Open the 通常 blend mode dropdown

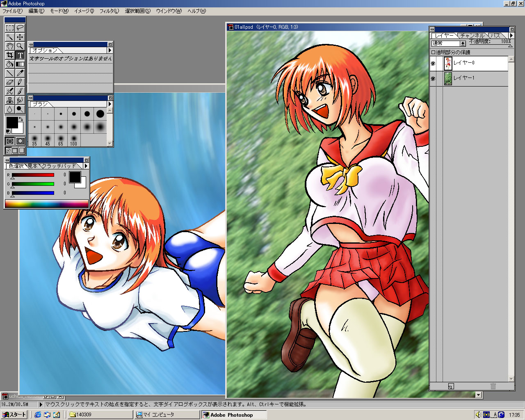click(449, 43)
